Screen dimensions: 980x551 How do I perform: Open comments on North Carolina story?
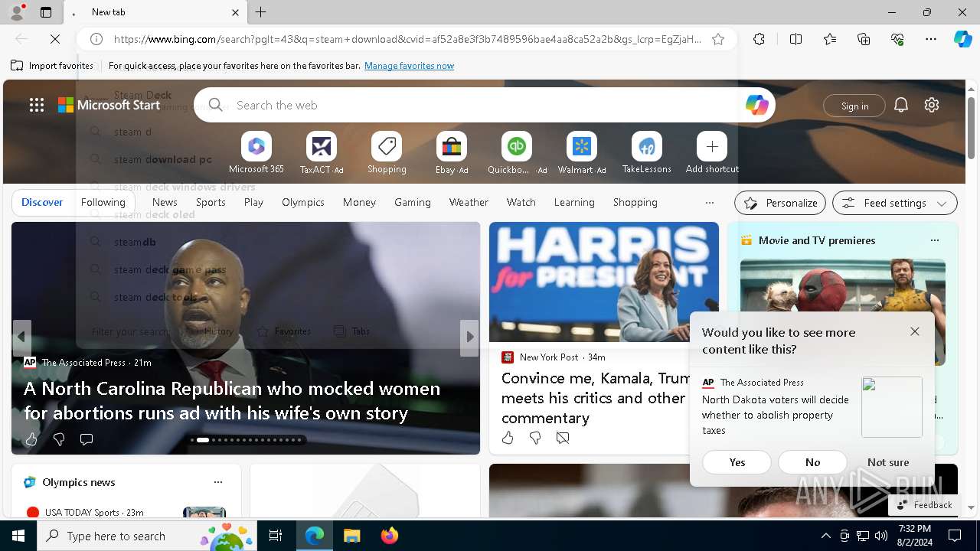pyautogui.click(x=87, y=439)
